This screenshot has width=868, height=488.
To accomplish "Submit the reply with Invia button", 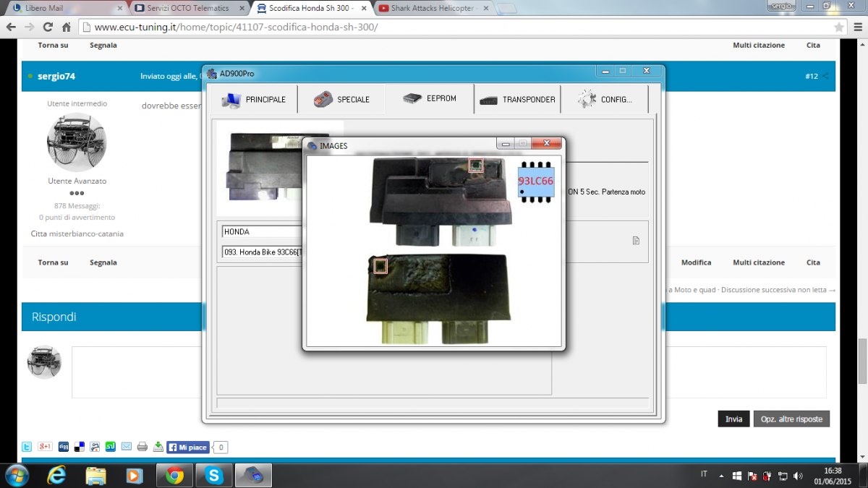I will pyautogui.click(x=733, y=419).
